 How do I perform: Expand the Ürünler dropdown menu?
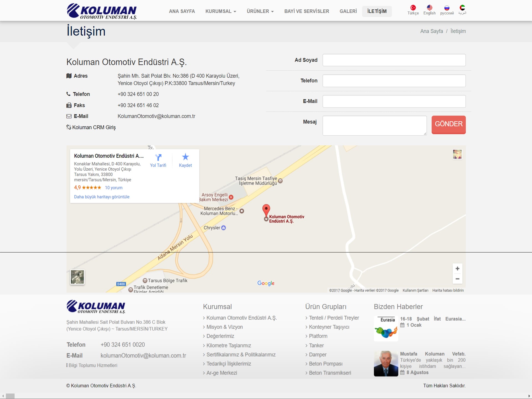[260, 11]
